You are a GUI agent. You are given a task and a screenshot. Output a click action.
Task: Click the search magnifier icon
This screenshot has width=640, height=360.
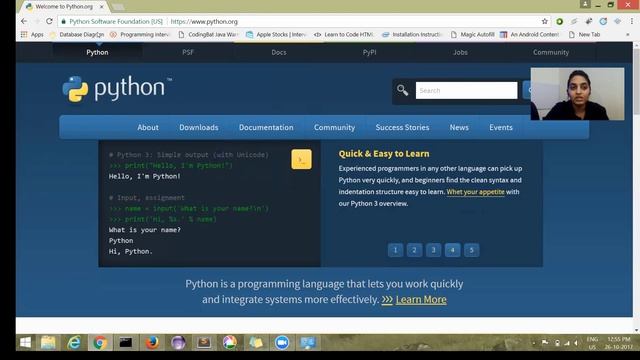(402, 90)
